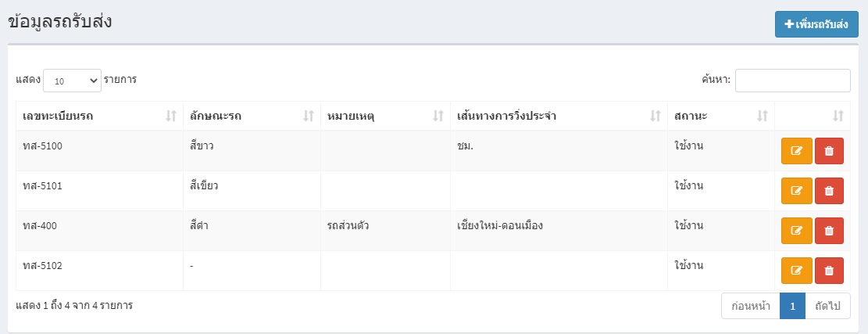The width and height of the screenshot is (868, 334).
Task: Click the เพิ่มรถรับส่ง add button
Action: (x=816, y=24)
